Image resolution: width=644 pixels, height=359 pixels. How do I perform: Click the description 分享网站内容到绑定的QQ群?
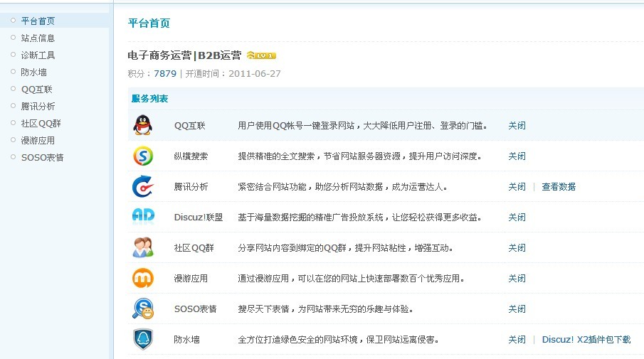pyautogui.click(x=345, y=248)
